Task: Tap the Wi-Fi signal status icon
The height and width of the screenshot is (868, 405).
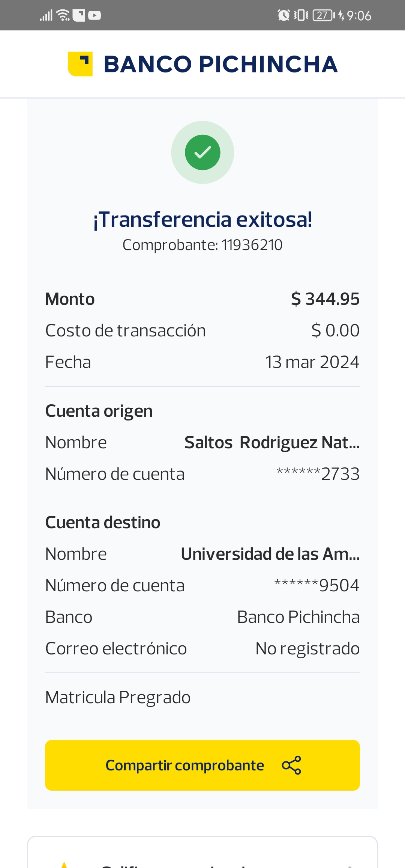Action: pos(63,15)
